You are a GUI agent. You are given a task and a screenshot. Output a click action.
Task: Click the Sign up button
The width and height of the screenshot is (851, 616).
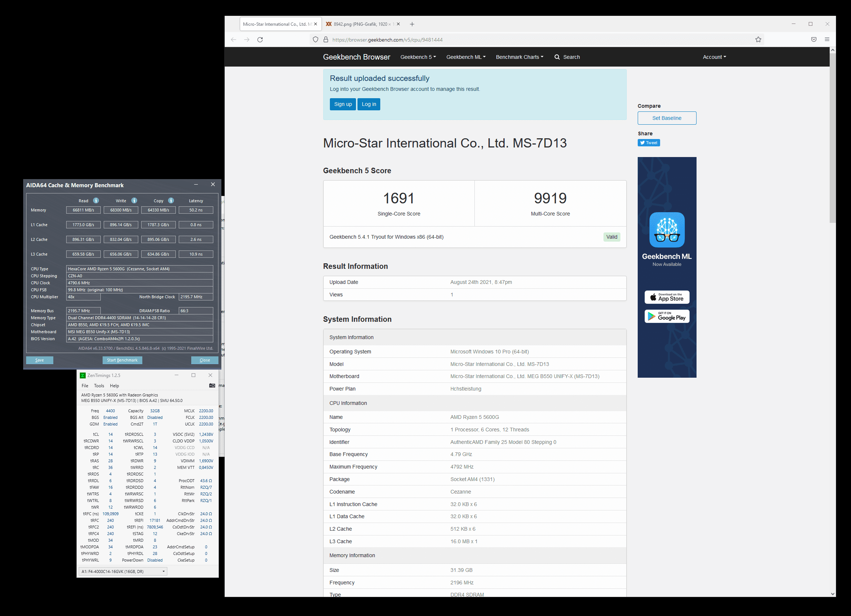tap(343, 104)
